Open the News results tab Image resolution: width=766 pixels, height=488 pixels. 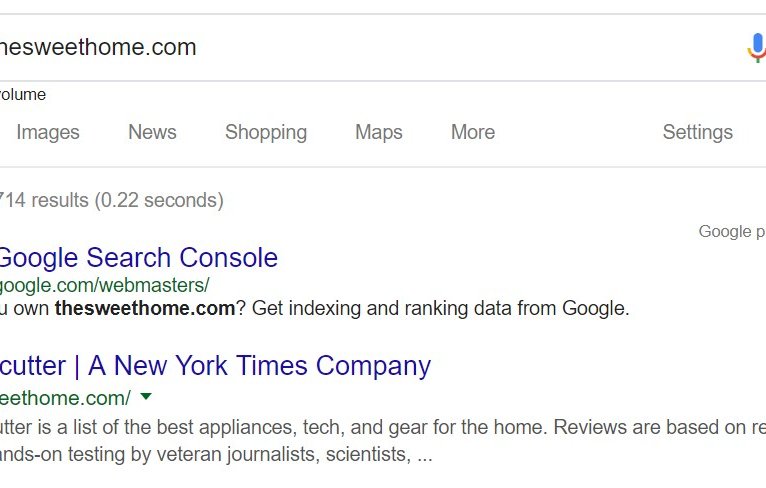coord(152,132)
